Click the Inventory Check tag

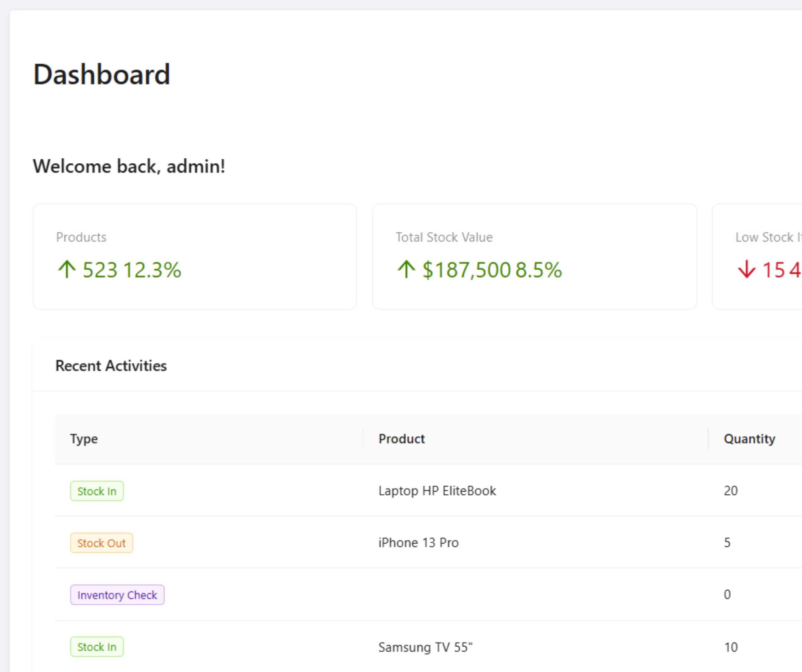[117, 595]
